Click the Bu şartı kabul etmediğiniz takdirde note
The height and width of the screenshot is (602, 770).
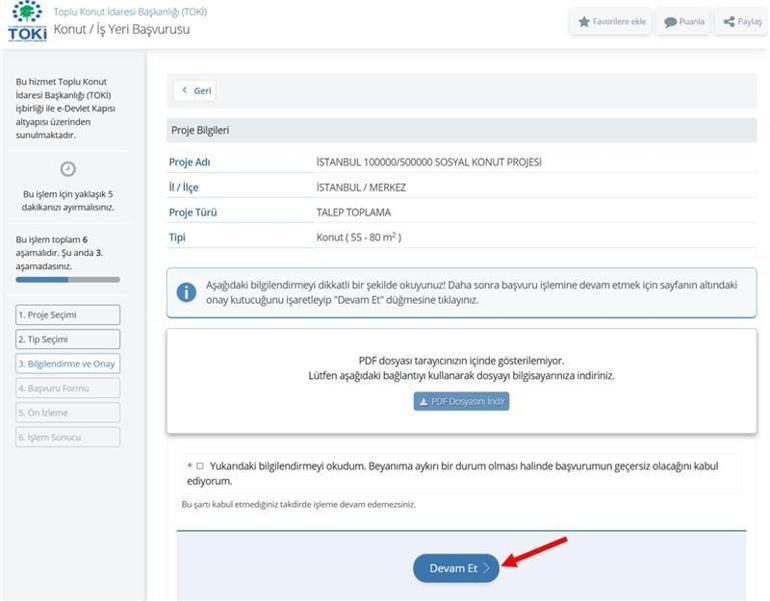point(299,504)
